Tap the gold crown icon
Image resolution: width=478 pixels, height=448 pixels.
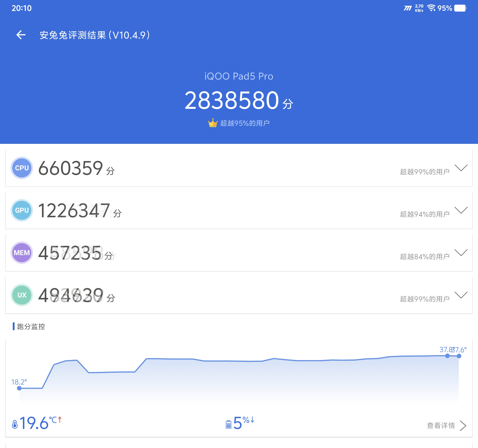click(213, 123)
